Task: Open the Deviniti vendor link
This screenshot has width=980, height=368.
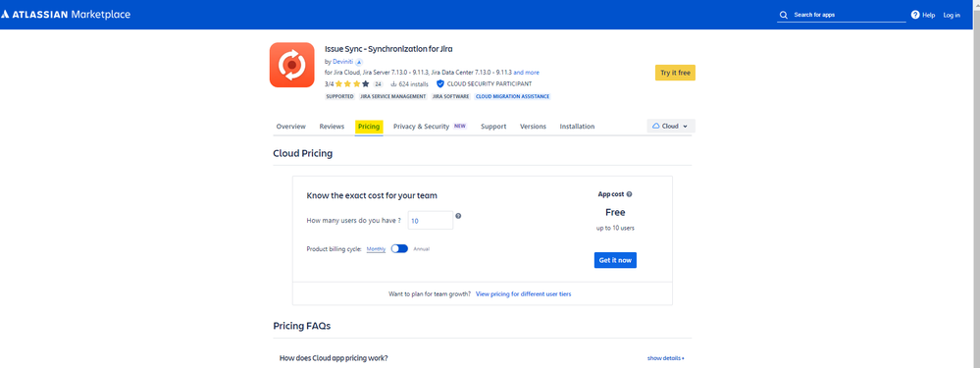Action: (342, 63)
